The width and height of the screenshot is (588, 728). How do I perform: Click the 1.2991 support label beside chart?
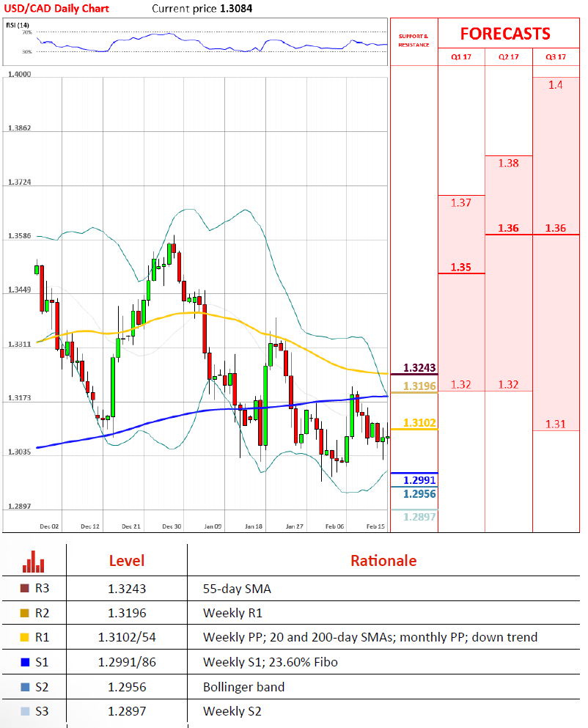tap(419, 480)
